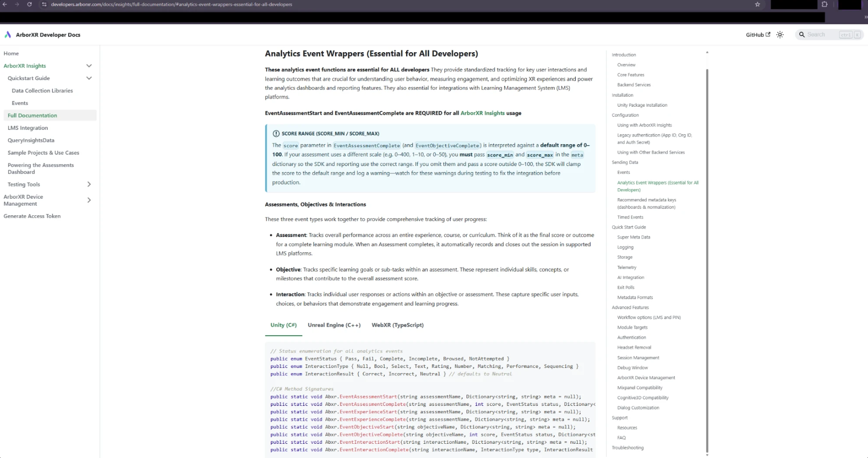This screenshot has width=868, height=458.
Task: Jump to Super Meta Data section
Action: tap(633, 237)
